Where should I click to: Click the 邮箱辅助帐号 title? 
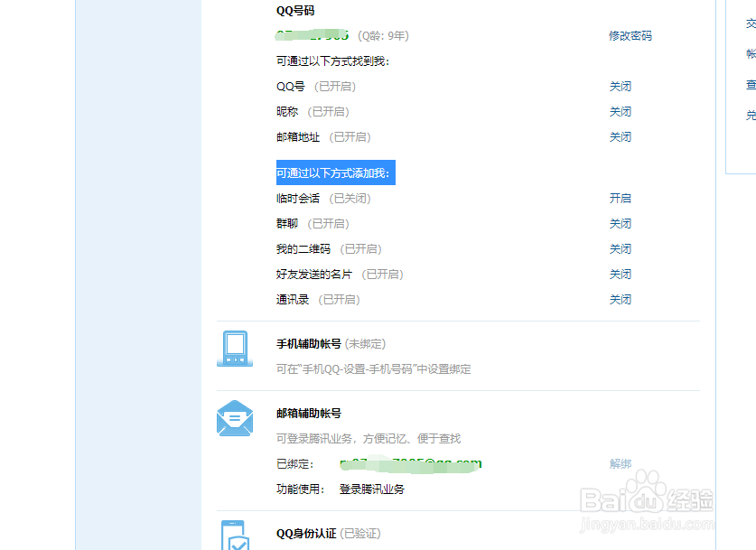(309, 413)
